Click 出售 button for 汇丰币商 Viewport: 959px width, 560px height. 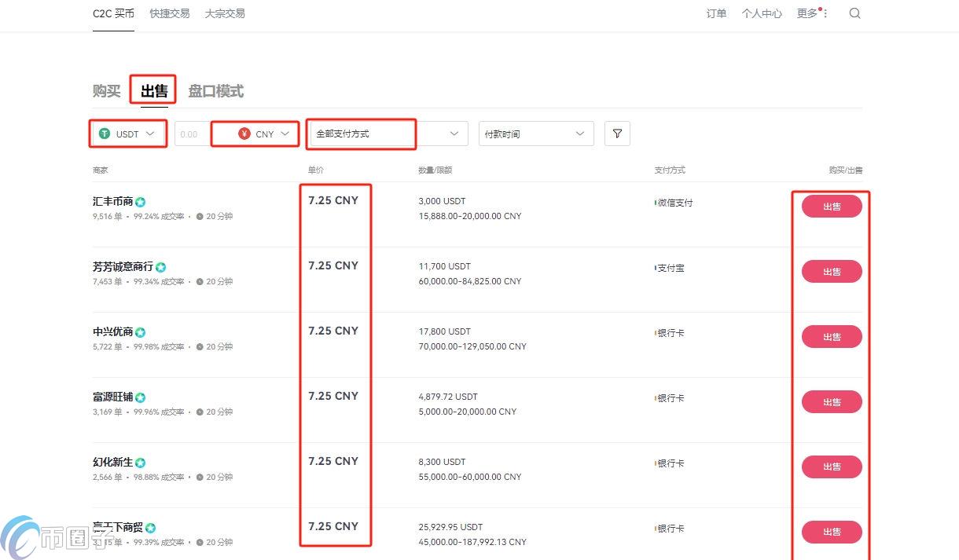[832, 207]
